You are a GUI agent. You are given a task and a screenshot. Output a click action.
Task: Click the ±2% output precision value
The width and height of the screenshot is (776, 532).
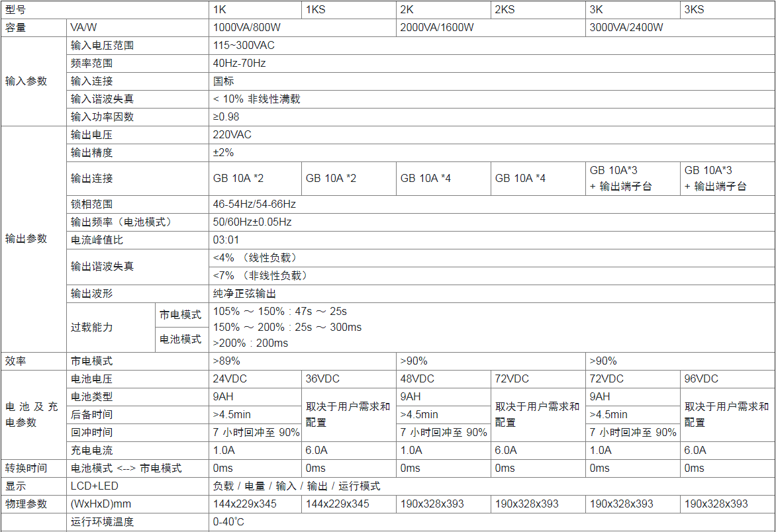pyautogui.click(x=224, y=153)
